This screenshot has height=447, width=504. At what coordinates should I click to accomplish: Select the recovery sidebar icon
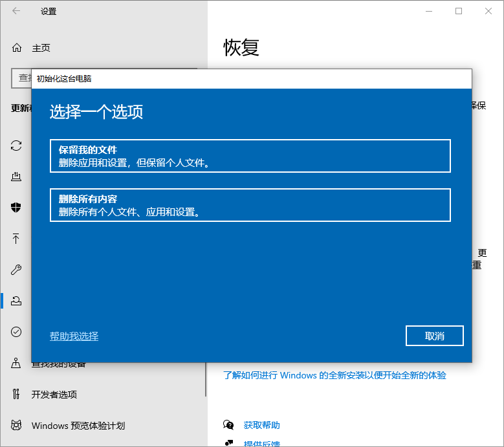click(16, 301)
